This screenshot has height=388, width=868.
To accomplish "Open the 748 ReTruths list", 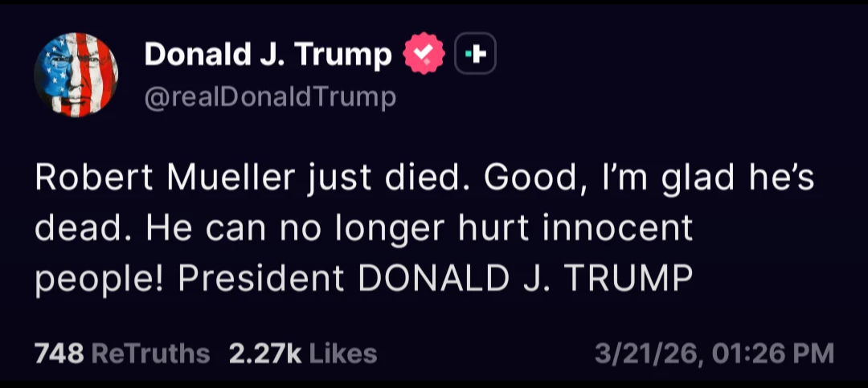I will click(x=122, y=353).
